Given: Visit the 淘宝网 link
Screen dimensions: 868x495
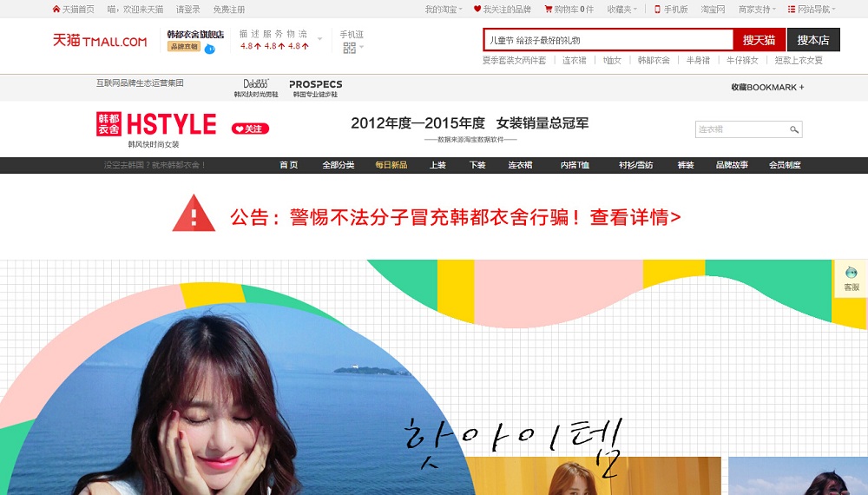Looking at the screenshot, I should [x=713, y=10].
